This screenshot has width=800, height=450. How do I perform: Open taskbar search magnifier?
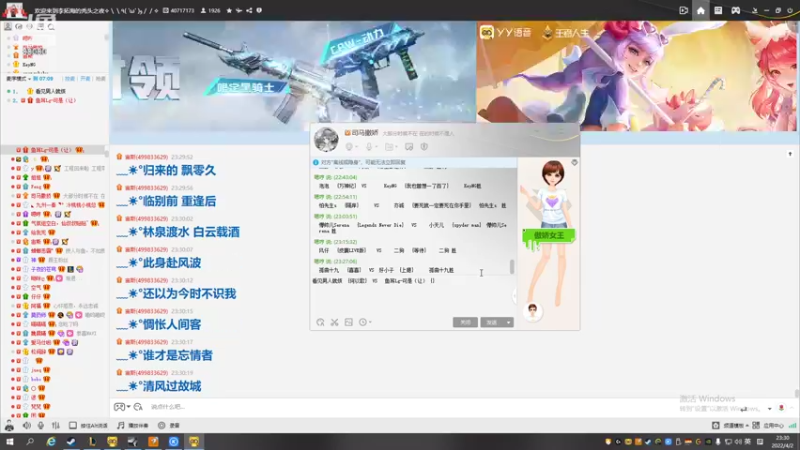pyautogui.click(x=30, y=441)
